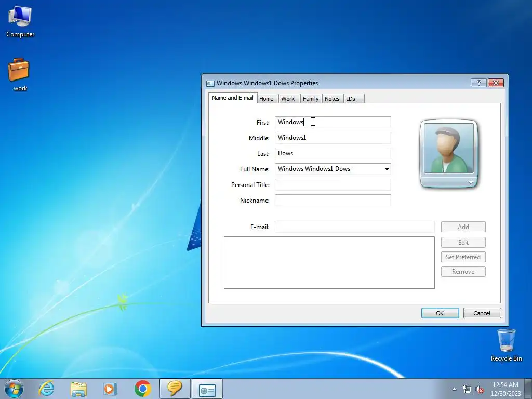Open the Family tab
The image size is (532, 399).
(311, 99)
